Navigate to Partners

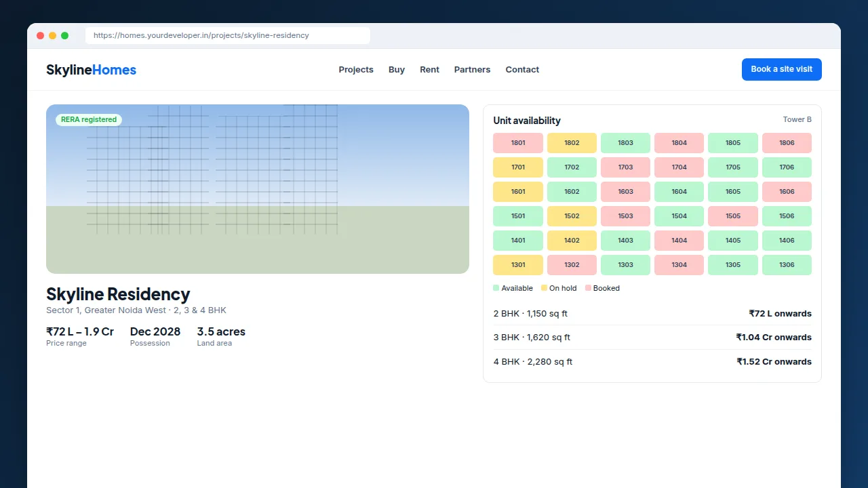472,70
